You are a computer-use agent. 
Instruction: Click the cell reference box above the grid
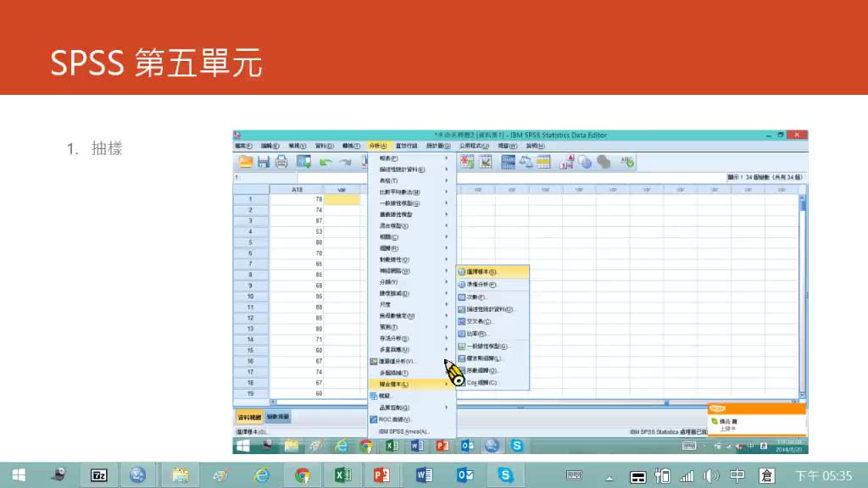[x=265, y=178]
